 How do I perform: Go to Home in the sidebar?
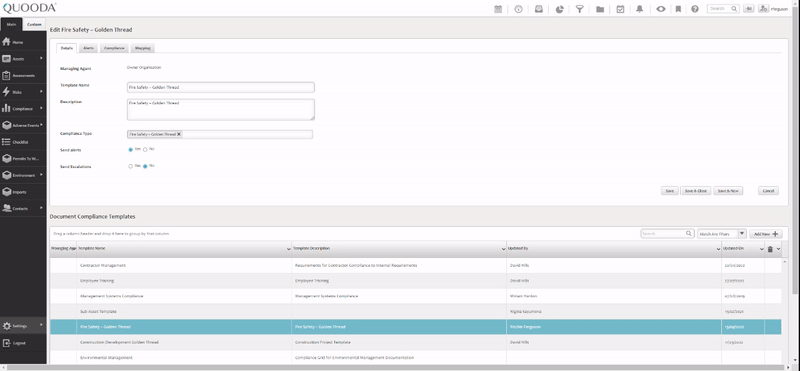[23, 42]
